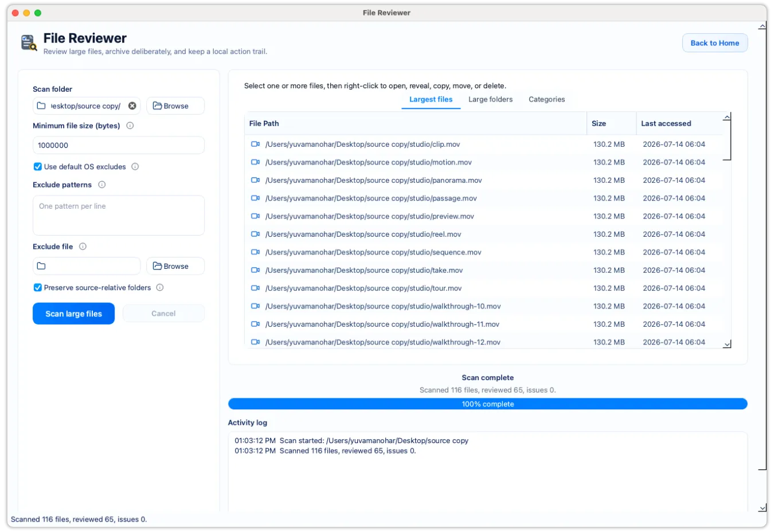Sort by the Size column header

(611, 123)
